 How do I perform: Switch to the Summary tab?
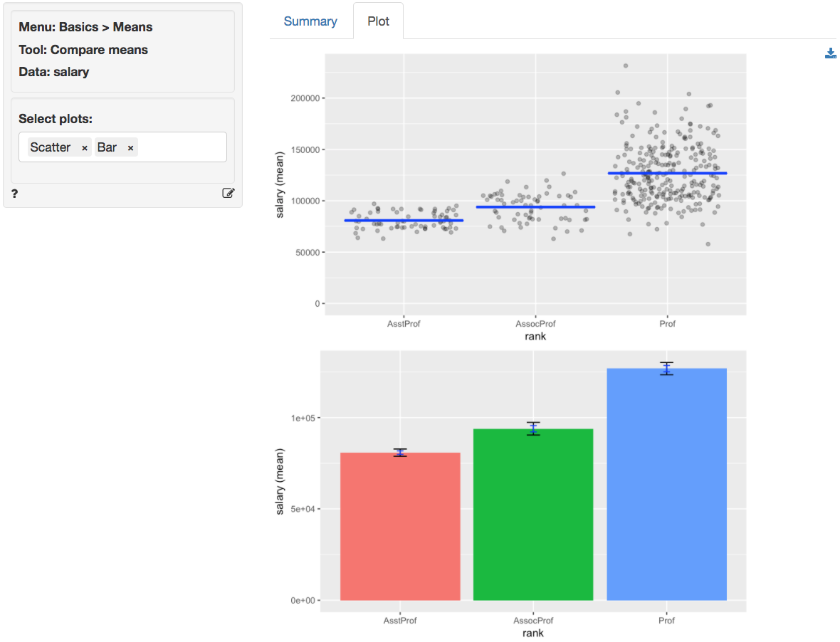click(x=310, y=21)
